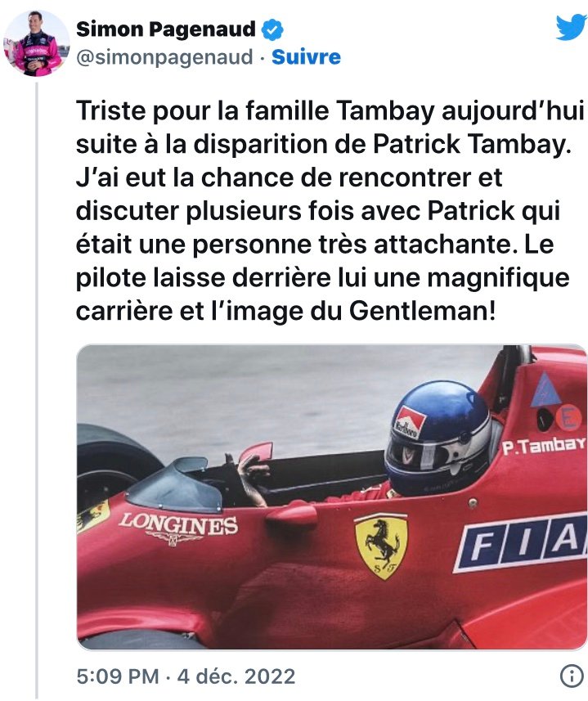Click the blue verified badge
This screenshot has width=588, height=701.
coord(272,30)
